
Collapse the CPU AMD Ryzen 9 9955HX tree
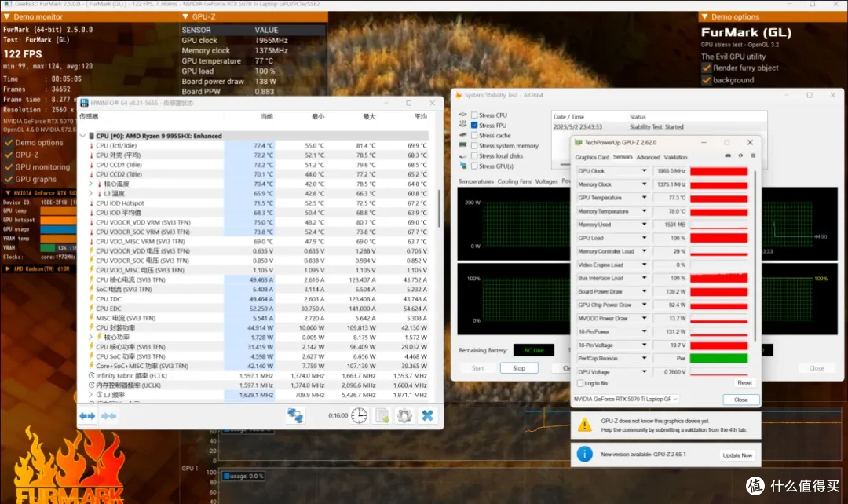pos(82,136)
